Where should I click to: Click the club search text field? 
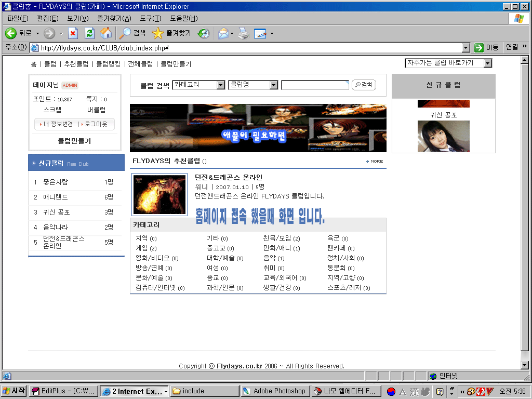pyautogui.click(x=315, y=85)
